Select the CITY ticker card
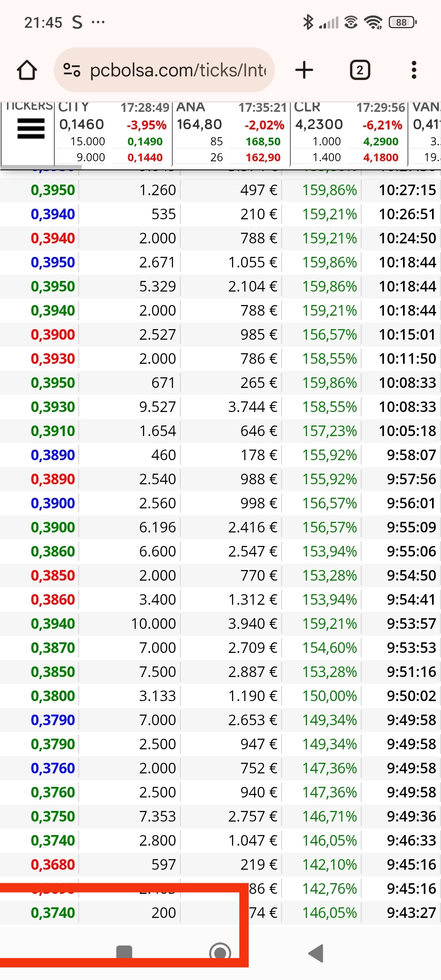The width and height of the screenshot is (441, 980). (113, 133)
